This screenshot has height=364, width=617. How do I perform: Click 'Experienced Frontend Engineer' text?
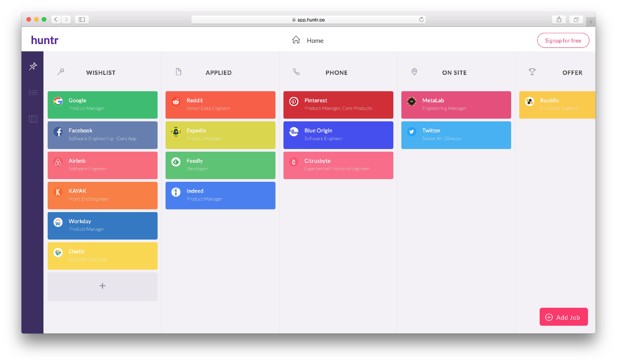(337, 169)
